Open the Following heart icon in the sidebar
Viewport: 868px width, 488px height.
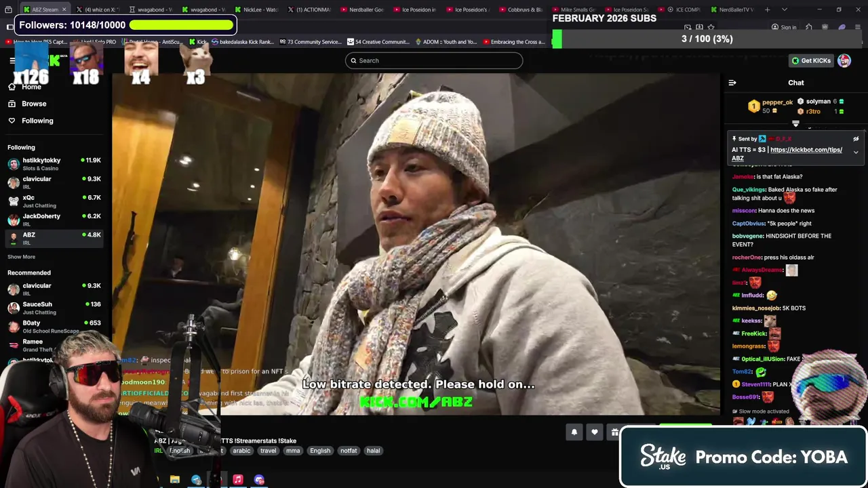12,121
